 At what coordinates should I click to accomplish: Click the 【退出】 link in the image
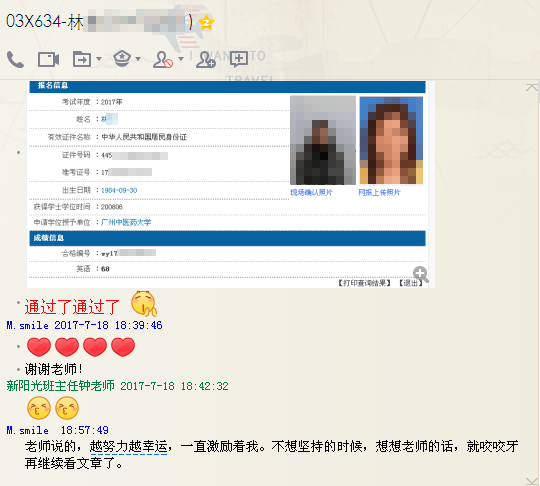click(411, 283)
